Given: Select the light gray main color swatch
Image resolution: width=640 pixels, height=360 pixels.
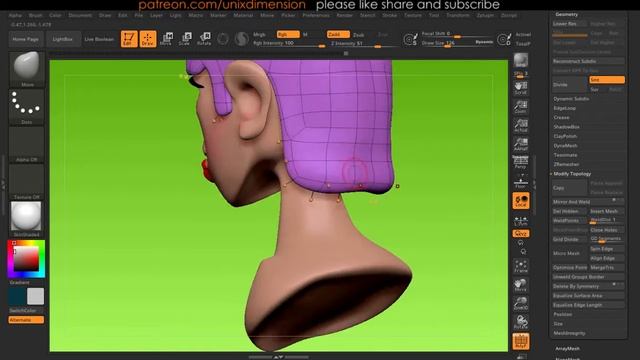Looking at the screenshot, I should coord(36,296).
